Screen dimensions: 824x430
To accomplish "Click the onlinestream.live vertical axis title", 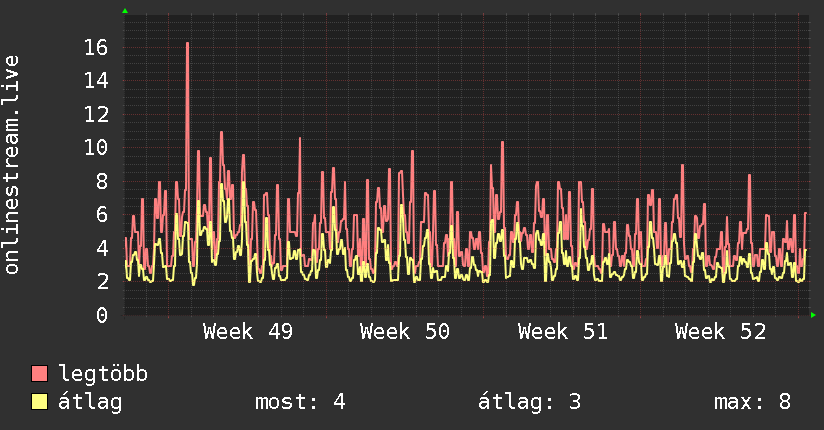I will (12, 165).
